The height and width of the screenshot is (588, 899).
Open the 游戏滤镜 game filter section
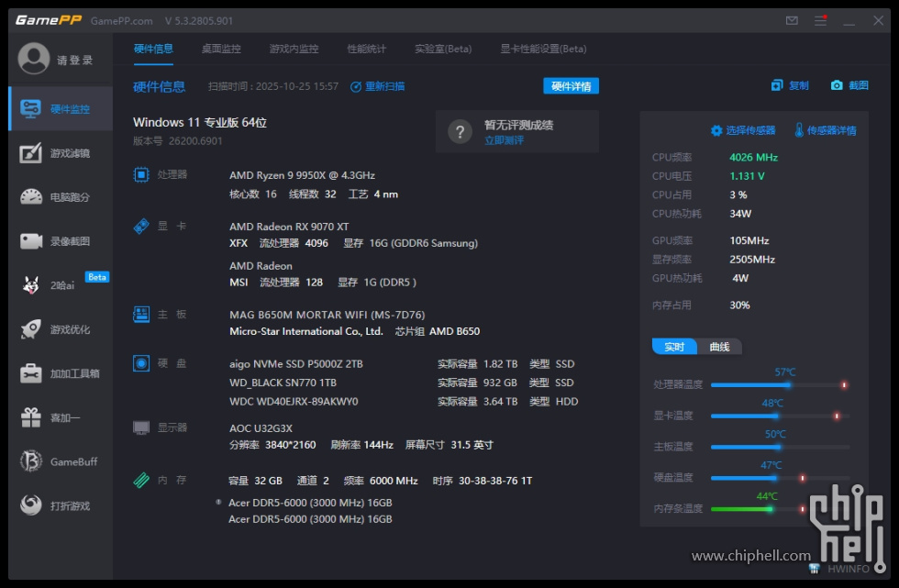[60, 153]
